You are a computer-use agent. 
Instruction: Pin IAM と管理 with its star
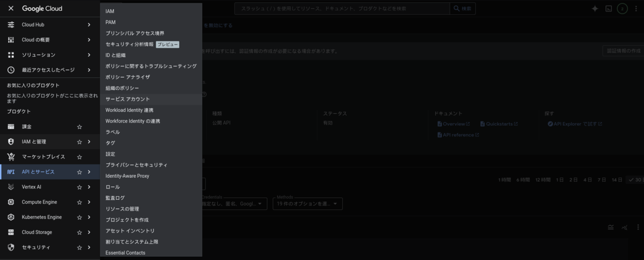click(79, 142)
